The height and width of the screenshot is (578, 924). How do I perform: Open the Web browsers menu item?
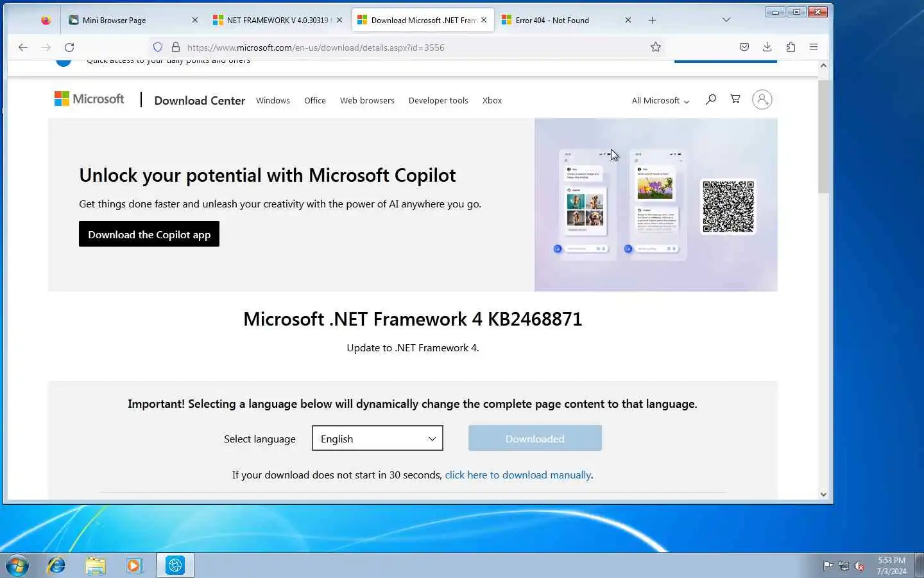(367, 100)
